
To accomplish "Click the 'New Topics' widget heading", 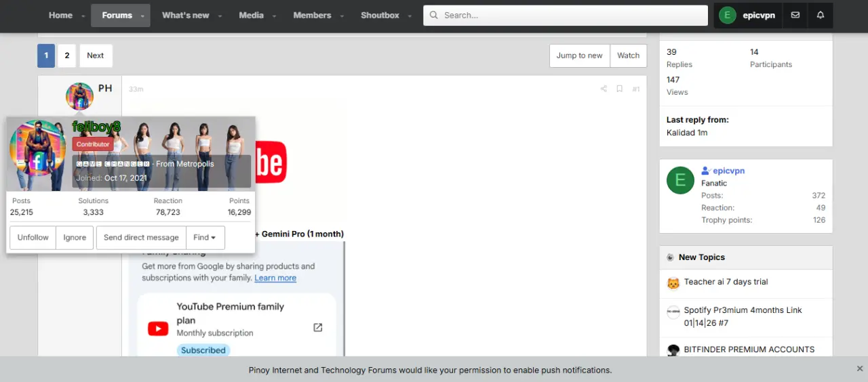I will pyautogui.click(x=702, y=257).
